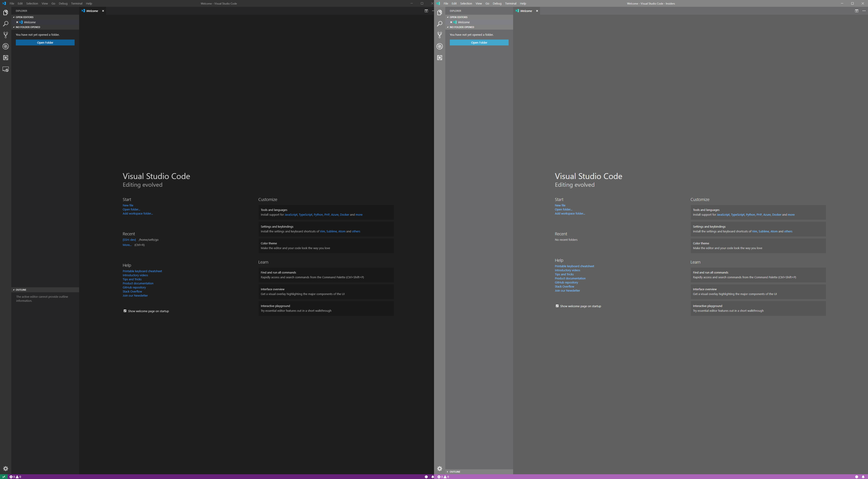Open recent [SSH: dev] link
Viewport: 868px width, 479px height.
(129, 240)
